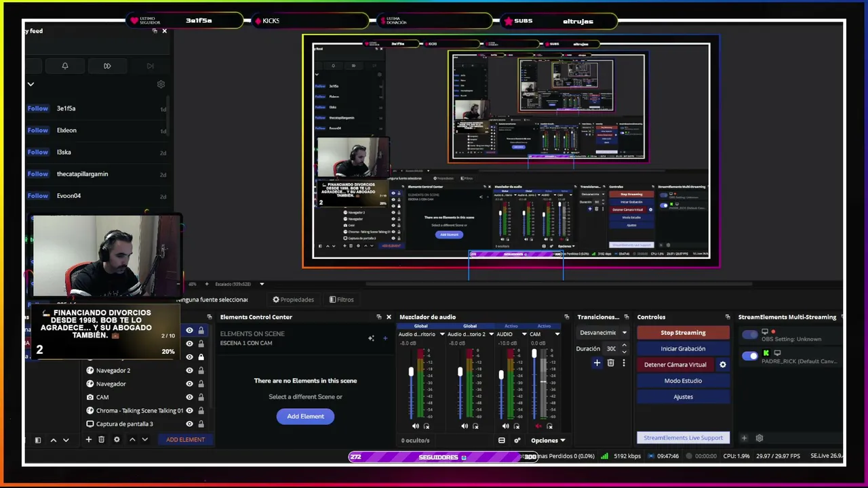Open the Audio d...ritorio channel dropdown
868x488 pixels.
442,334
